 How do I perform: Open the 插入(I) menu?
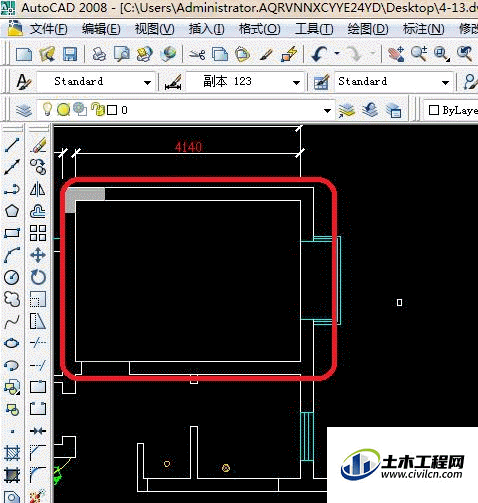click(206, 29)
